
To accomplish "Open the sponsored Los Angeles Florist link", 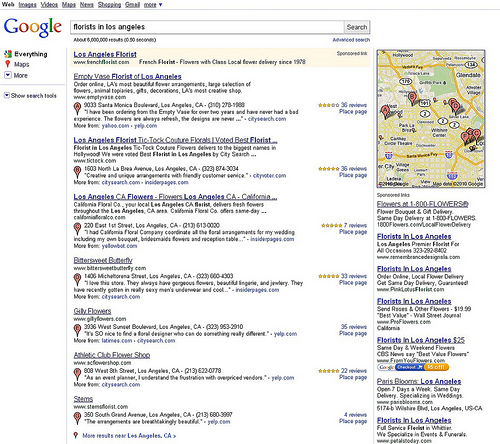I will pos(105,54).
